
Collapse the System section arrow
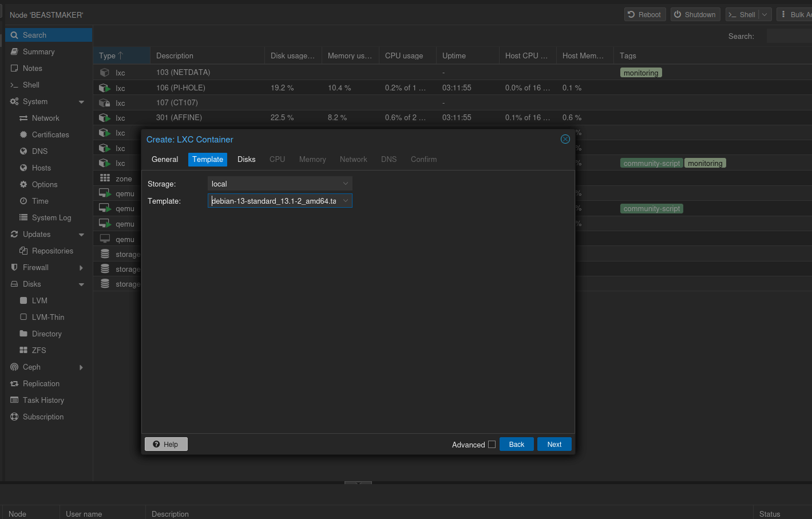click(x=81, y=102)
